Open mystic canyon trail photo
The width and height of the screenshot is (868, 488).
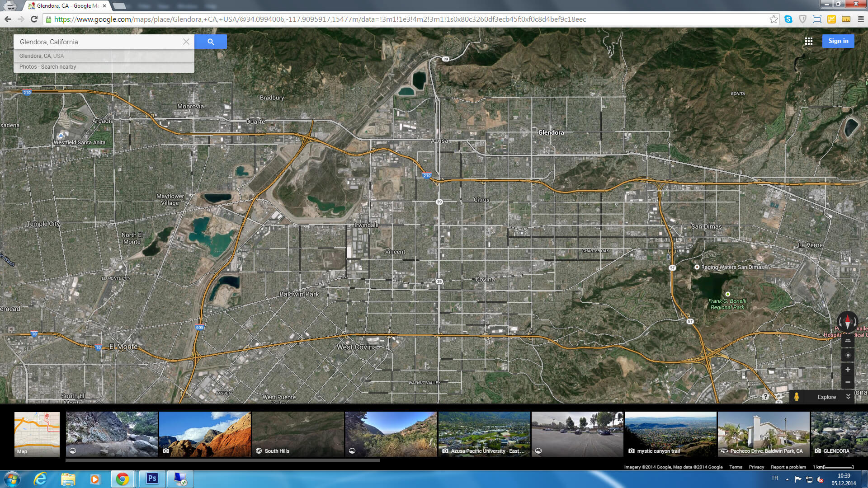tap(670, 434)
